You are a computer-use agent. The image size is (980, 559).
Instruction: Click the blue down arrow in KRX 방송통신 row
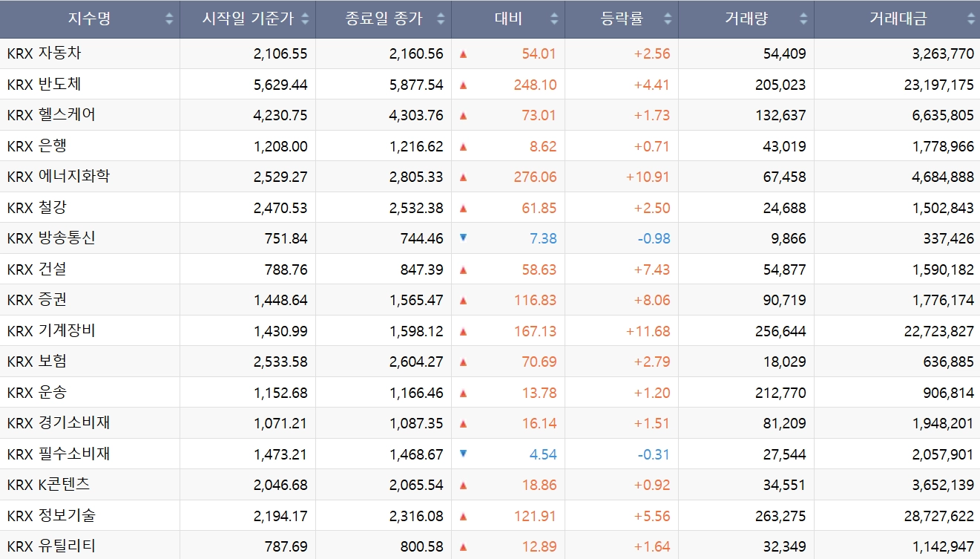[x=464, y=238]
